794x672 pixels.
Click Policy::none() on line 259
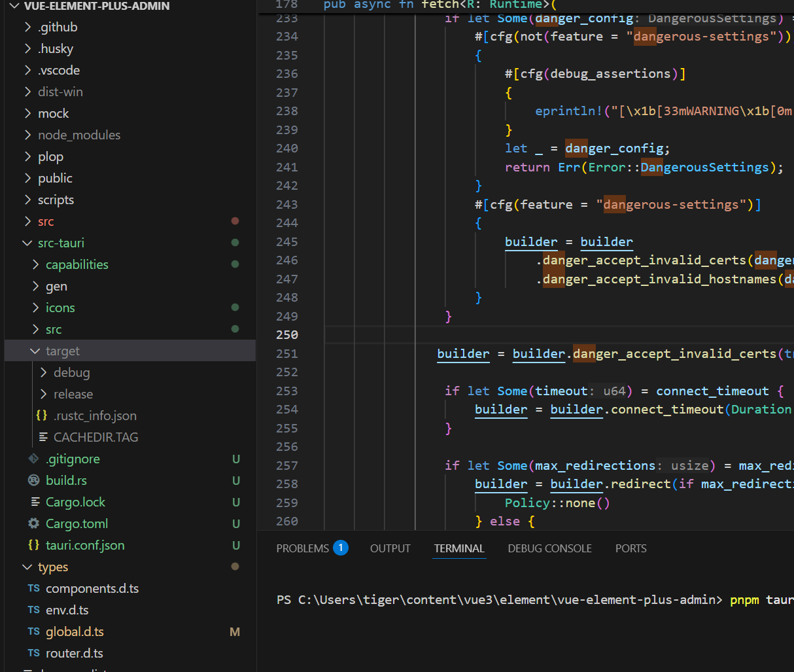[x=557, y=503]
